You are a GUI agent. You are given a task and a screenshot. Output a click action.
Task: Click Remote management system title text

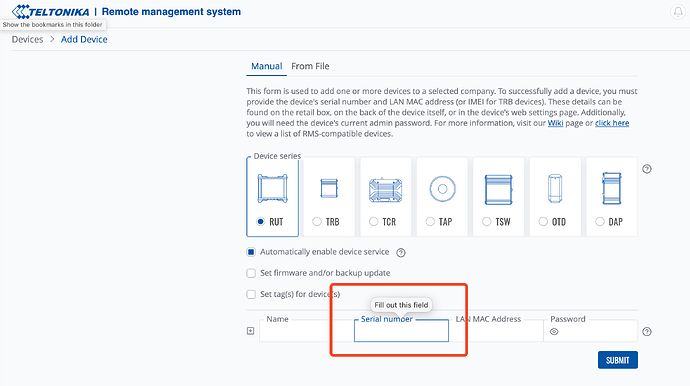(x=171, y=12)
